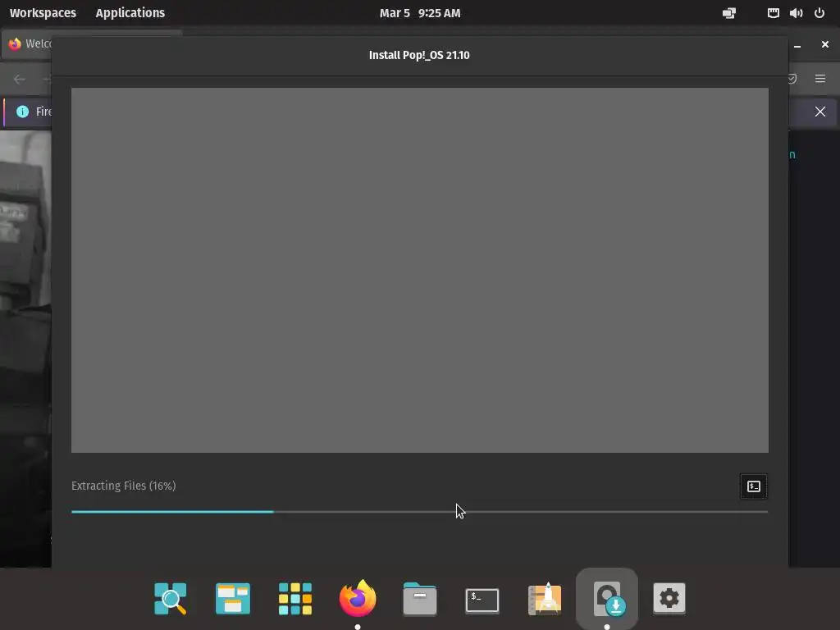Dismiss Firefox notification bar
This screenshot has width=840, height=630.
pos(819,112)
